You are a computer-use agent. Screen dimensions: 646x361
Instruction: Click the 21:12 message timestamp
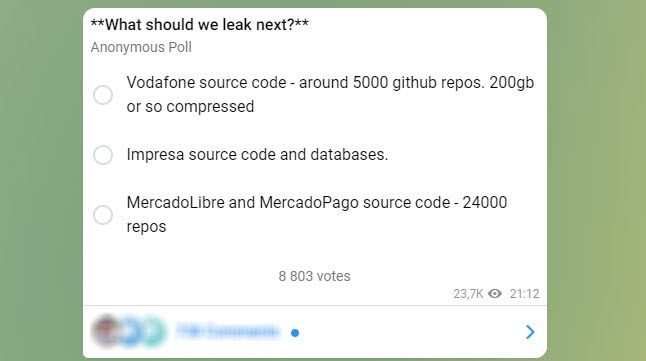coord(524,293)
